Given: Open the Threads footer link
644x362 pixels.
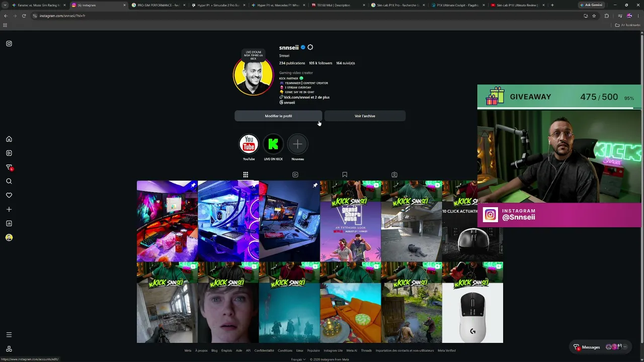Looking at the screenshot, I should pyautogui.click(x=366, y=350).
